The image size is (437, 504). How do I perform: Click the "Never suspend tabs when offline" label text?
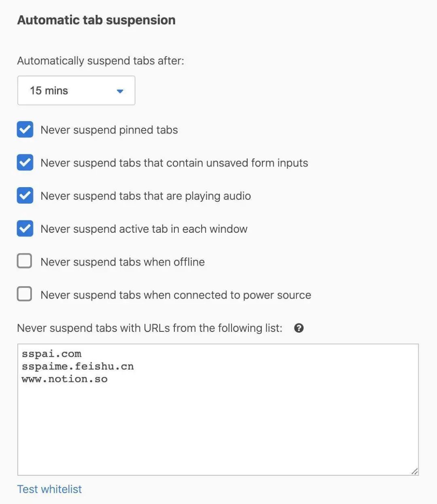(x=123, y=262)
